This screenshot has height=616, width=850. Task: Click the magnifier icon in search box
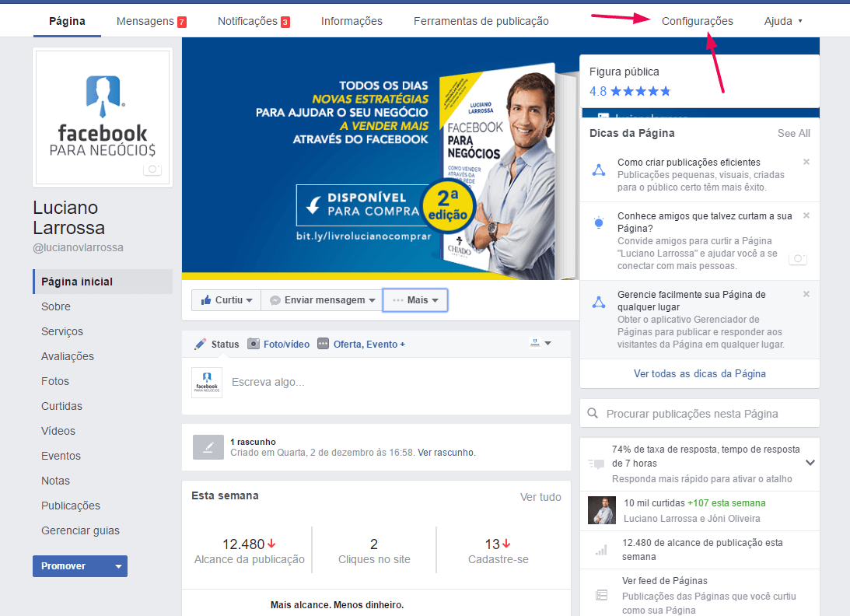coord(593,413)
